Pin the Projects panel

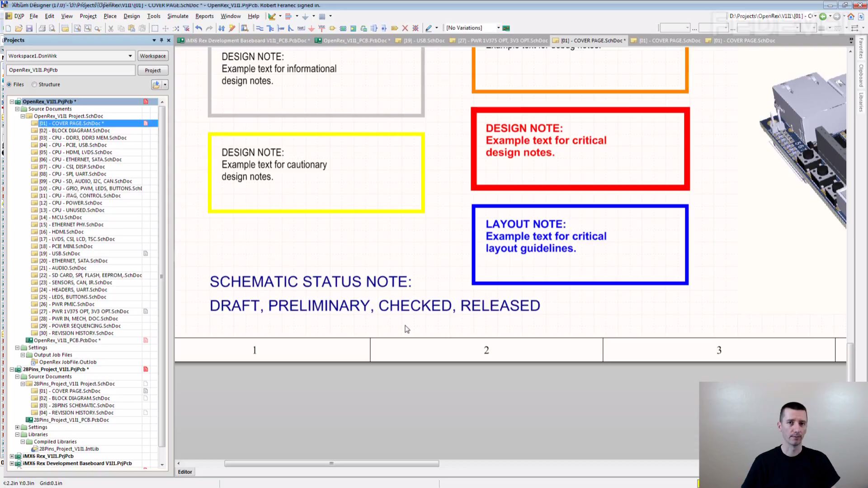[x=161, y=40]
